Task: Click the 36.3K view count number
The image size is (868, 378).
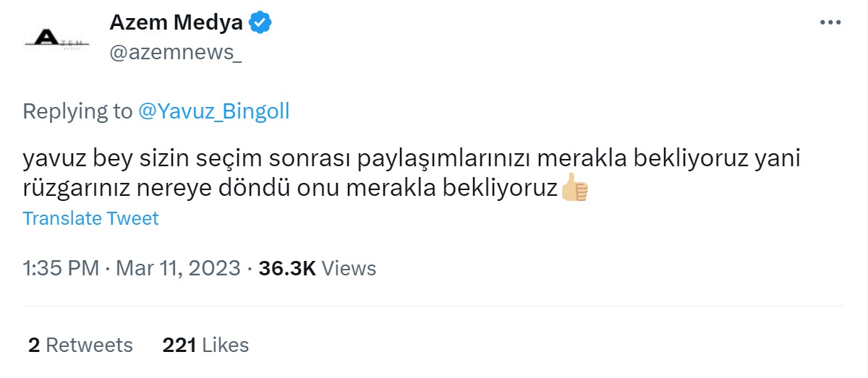Action: pyautogui.click(x=287, y=269)
